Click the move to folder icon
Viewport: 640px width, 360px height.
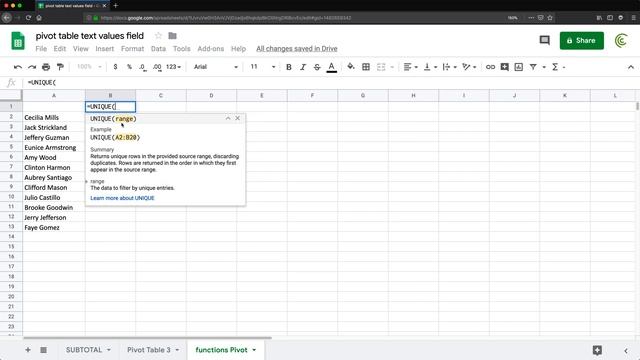pos(173,36)
